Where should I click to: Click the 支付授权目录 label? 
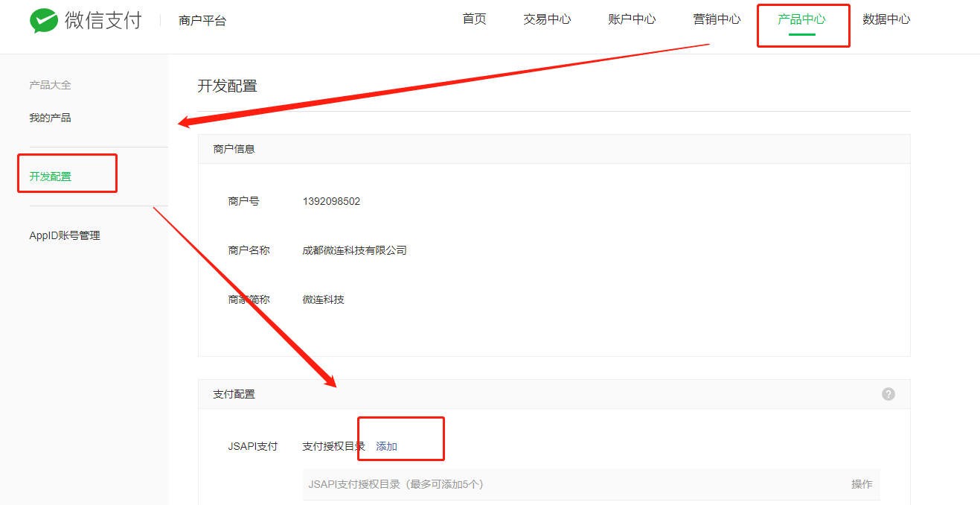[334, 446]
